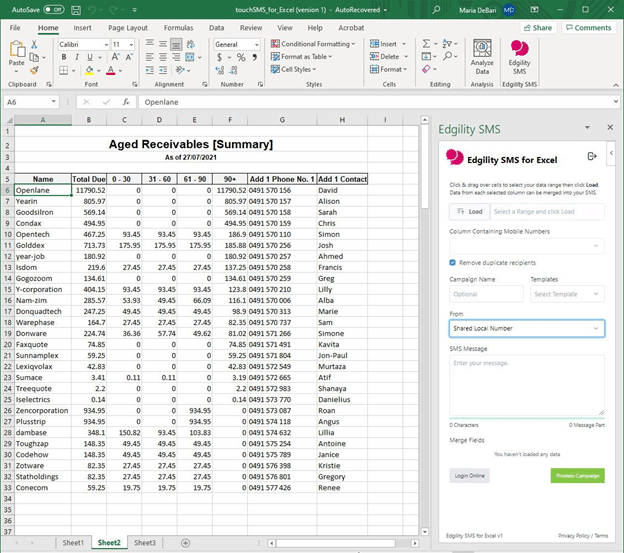Expand the Conditional Formatting dropdown
The width and height of the screenshot is (624, 553).
(314, 44)
